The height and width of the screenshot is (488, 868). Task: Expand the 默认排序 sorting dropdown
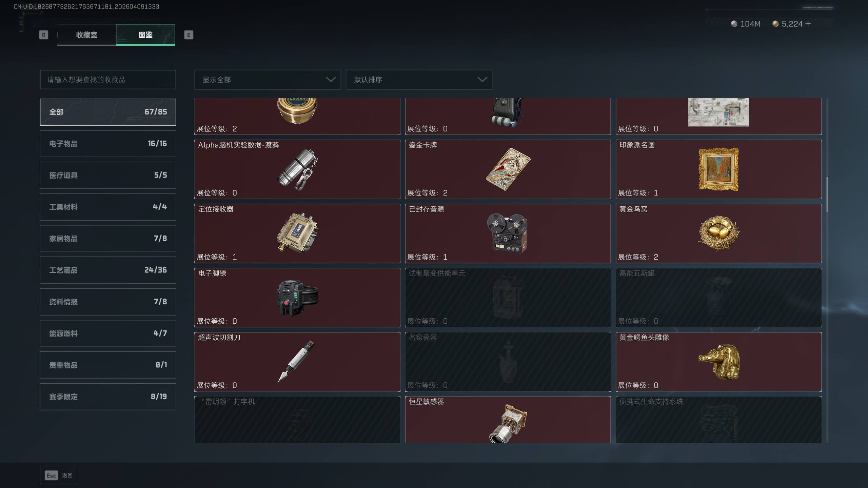419,80
